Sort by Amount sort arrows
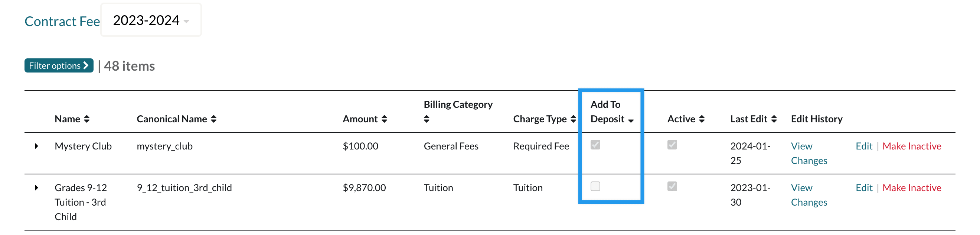This screenshot has width=980, height=235. click(384, 119)
